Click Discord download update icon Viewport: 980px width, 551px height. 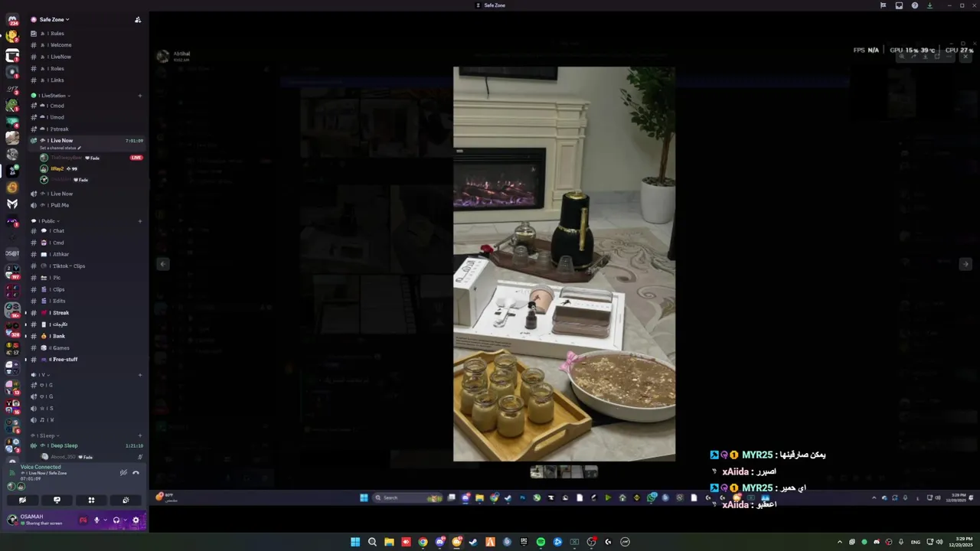pyautogui.click(x=929, y=5)
